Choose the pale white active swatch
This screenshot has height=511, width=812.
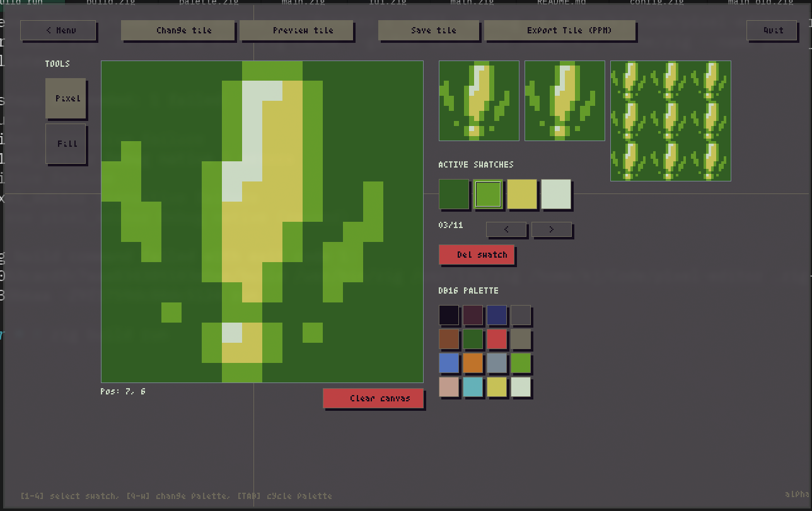click(x=556, y=194)
